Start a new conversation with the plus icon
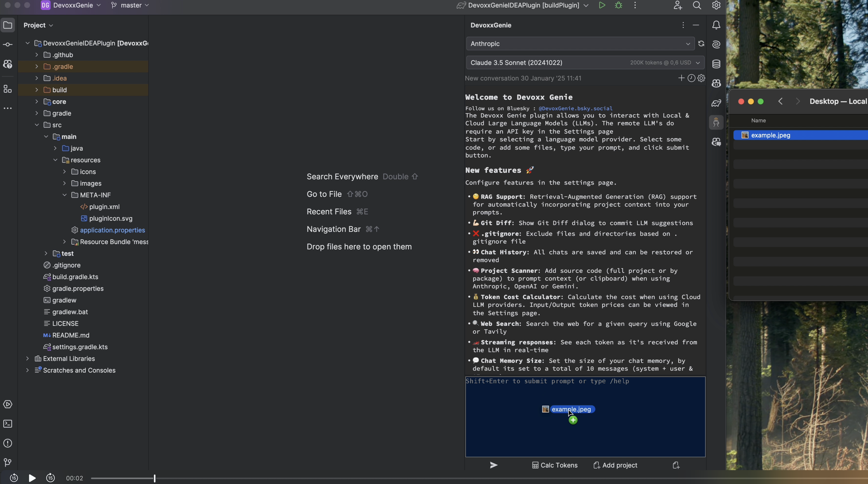This screenshot has height=484, width=868. point(681,78)
